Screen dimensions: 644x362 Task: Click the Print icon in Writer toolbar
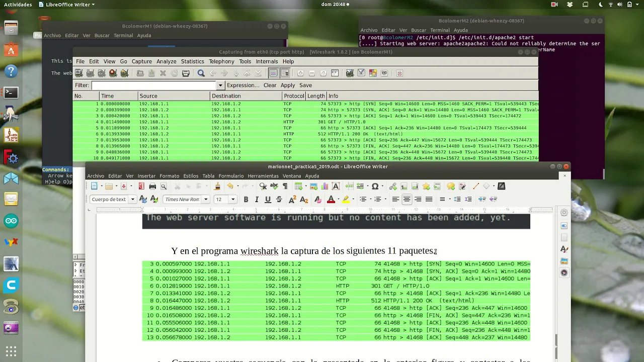tap(152, 186)
